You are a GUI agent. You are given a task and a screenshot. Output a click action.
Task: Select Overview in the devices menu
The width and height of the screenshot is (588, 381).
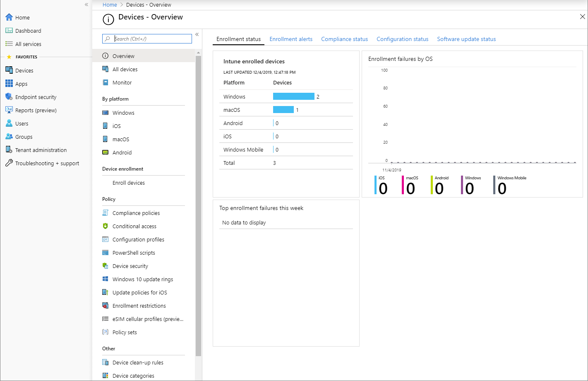click(144, 56)
